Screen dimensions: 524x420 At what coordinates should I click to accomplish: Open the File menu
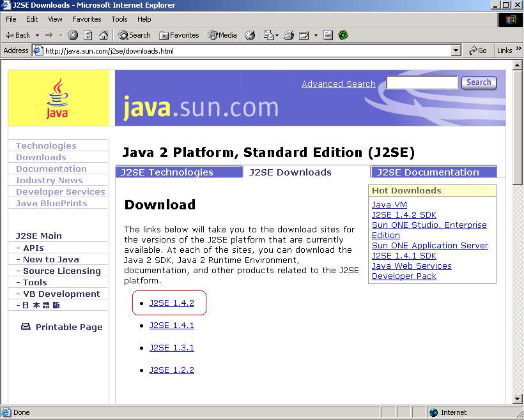[11, 19]
